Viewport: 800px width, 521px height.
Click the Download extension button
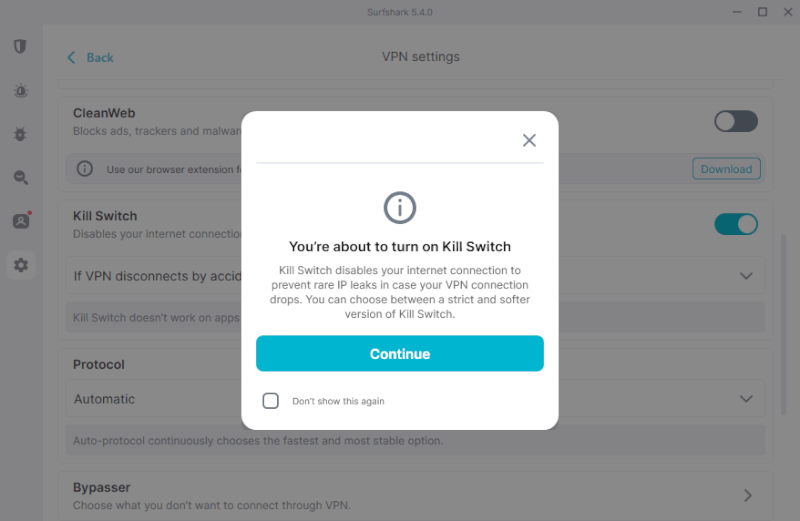click(726, 169)
